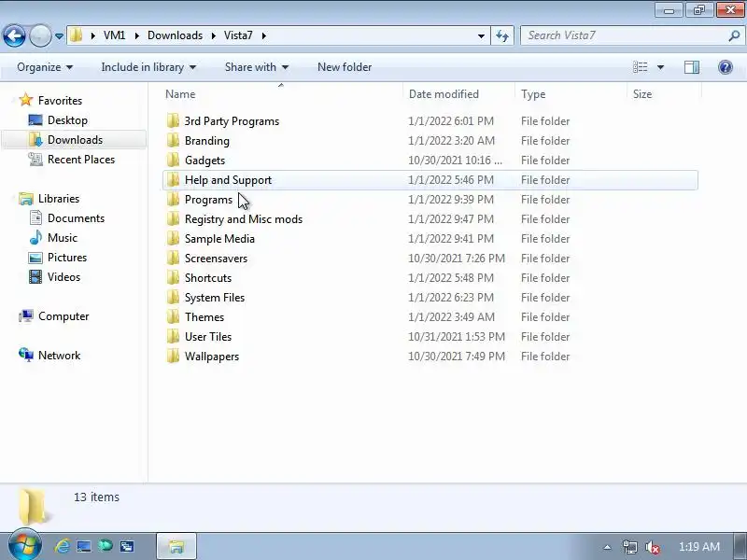Viewport: 747px width, 560px height.
Task: Select the Shortcuts folder
Action: pos(430,277)
